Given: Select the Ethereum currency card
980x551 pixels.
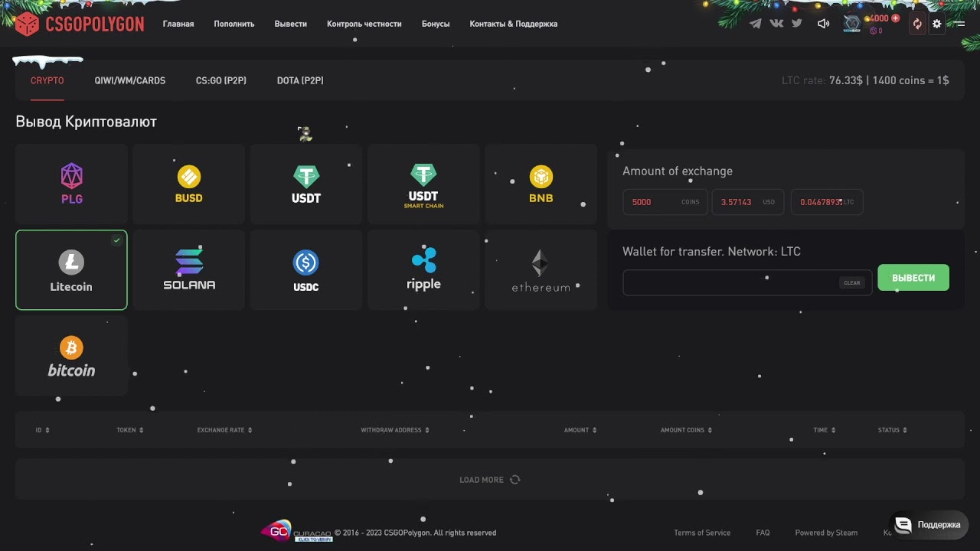Looking at the screenshot, I should click(541, 270).
